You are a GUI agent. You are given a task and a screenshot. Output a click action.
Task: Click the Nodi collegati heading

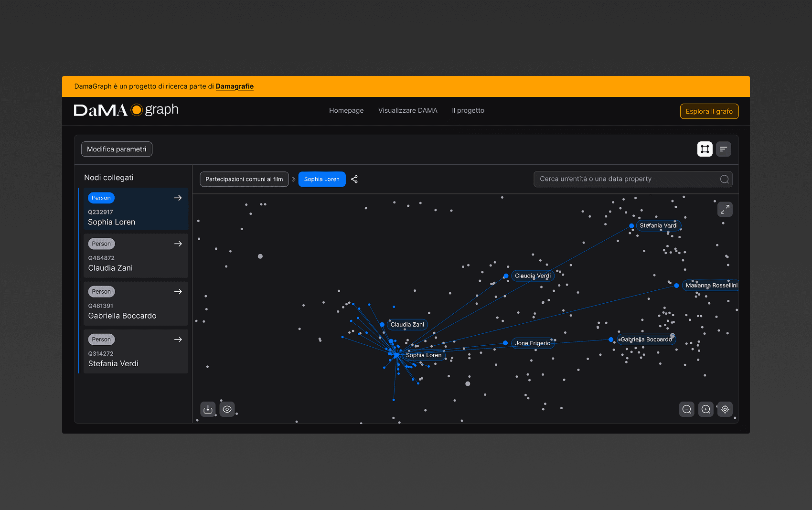(109, 178)
